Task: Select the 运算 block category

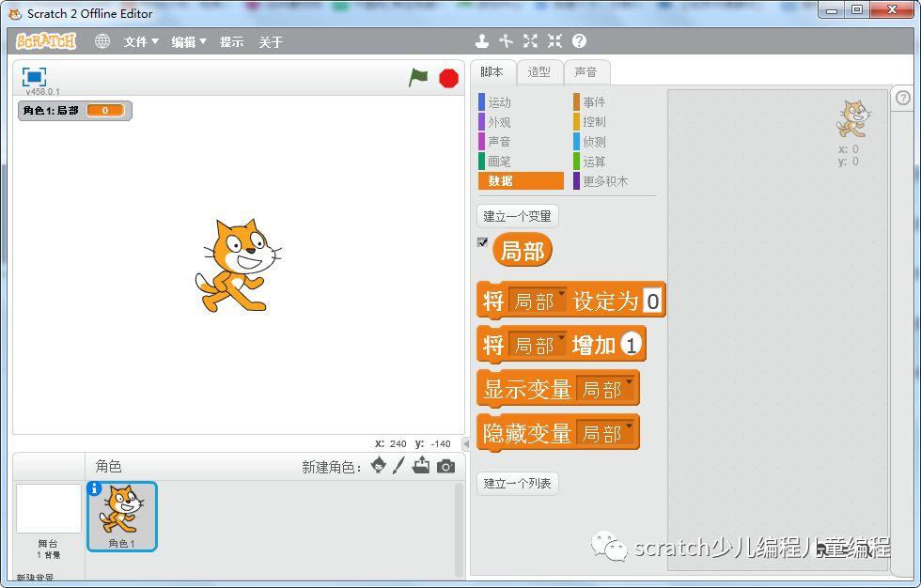Action: 615,162
